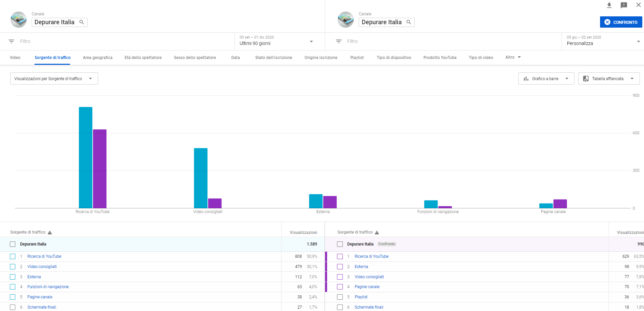Open the Prodotto YouTube tab
This screenshot has width=644, height=311.
(440, 58)
